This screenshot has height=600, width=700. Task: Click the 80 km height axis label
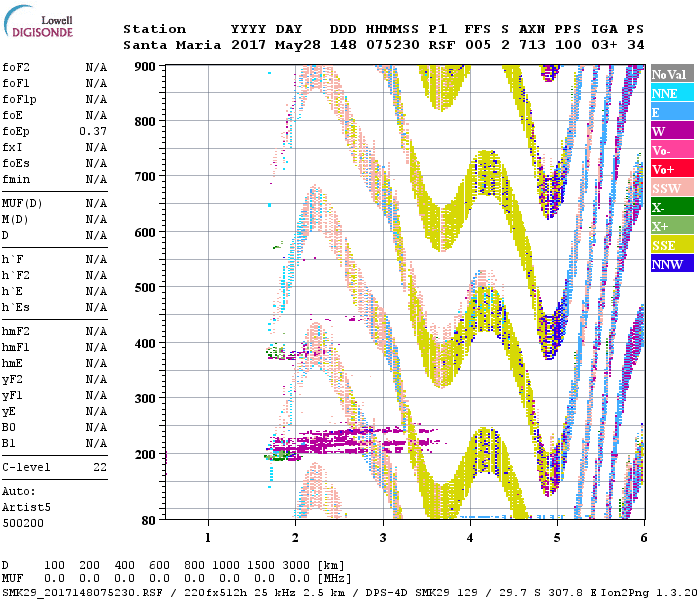pos(148,520)
